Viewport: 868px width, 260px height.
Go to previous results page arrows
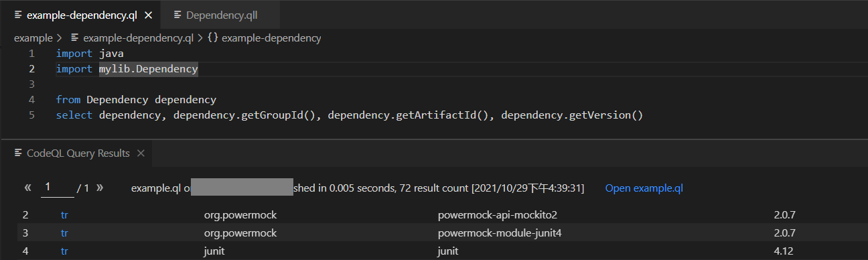[28, 188]
